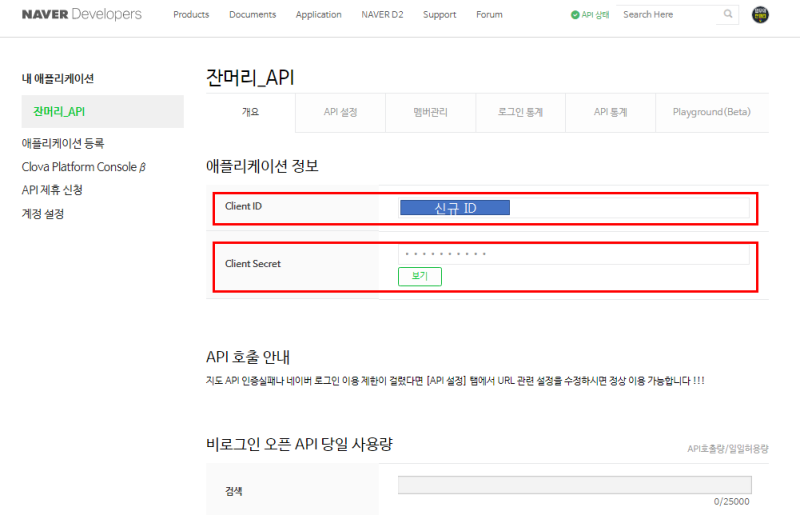Open the Documents menu

253,15
